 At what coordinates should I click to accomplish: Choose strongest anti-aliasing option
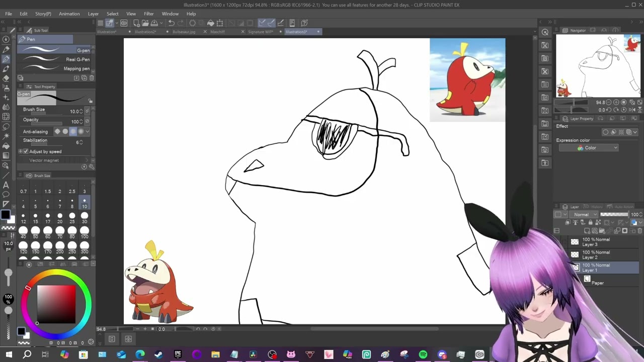pos(81,131)
